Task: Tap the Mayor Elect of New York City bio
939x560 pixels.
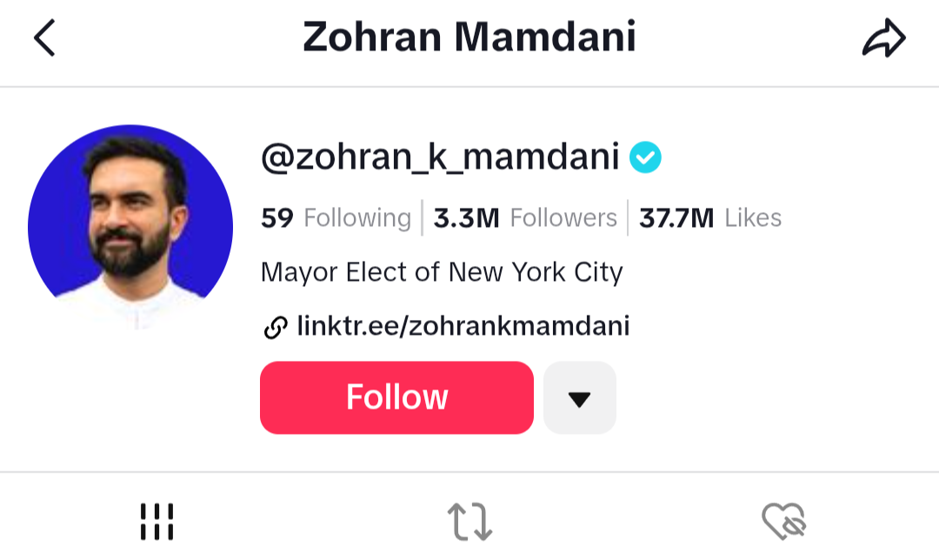Action: pyautogui.click(x=442, y=273)
